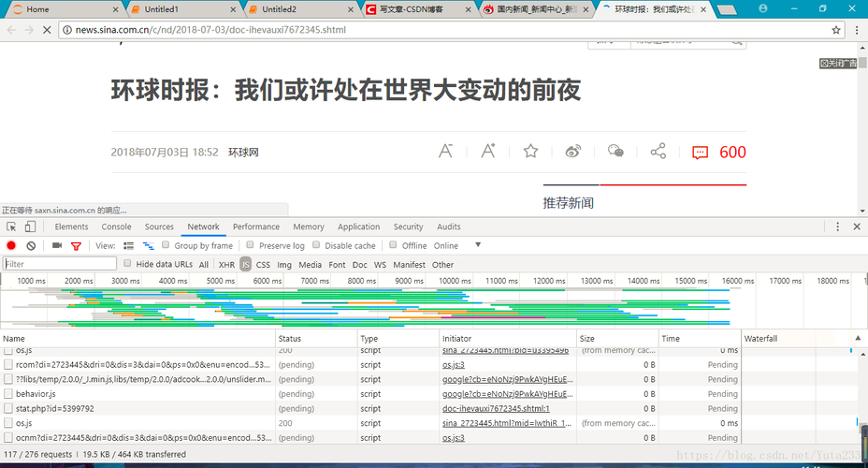Switch to the Console tab
This screenshot has width=868, height=468.
pyautogui.click(x=116, y=227)
